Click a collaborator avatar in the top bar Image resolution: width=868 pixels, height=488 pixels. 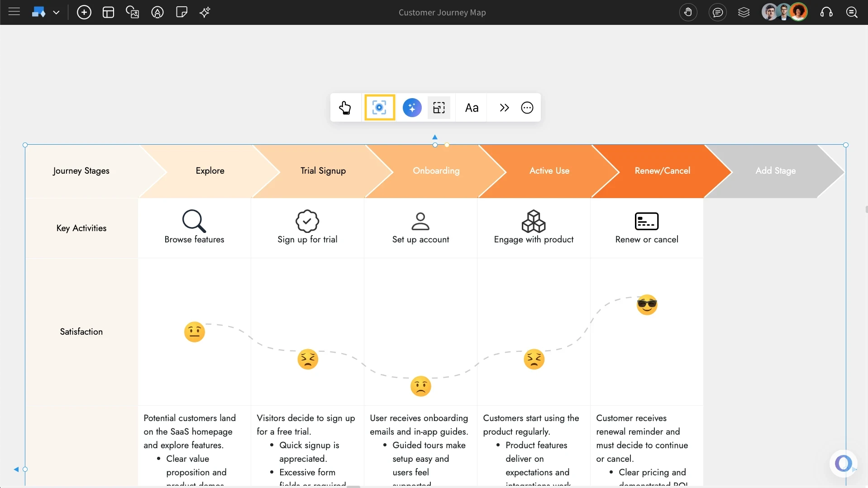[x=769, y=12]
